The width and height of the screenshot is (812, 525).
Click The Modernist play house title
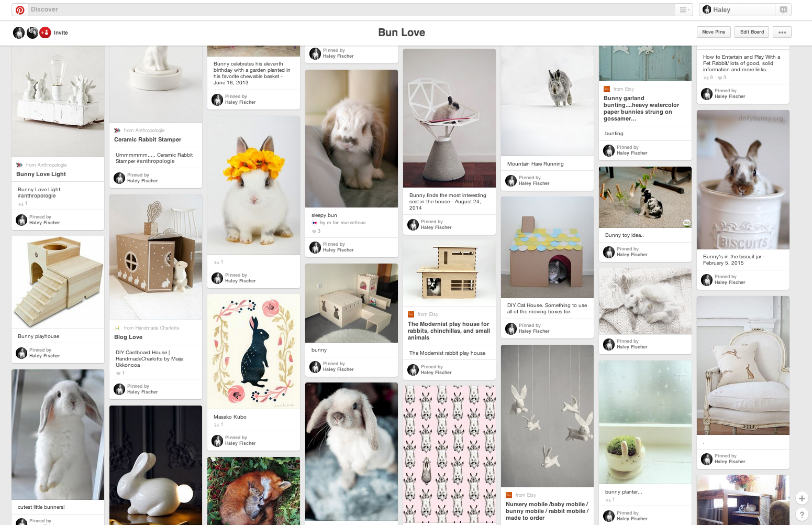pos(449,331)
